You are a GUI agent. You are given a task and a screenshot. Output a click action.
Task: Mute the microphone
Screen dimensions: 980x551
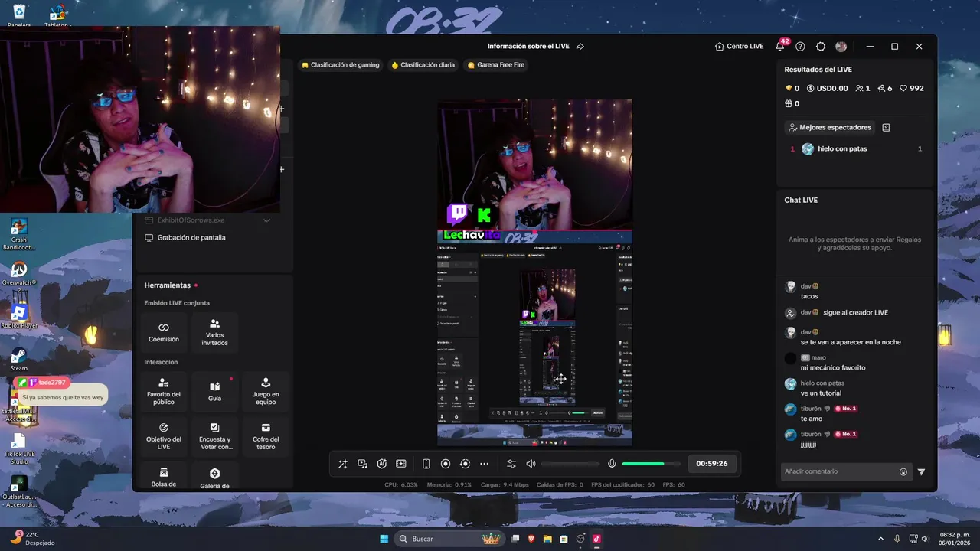(x=612, y=464)
